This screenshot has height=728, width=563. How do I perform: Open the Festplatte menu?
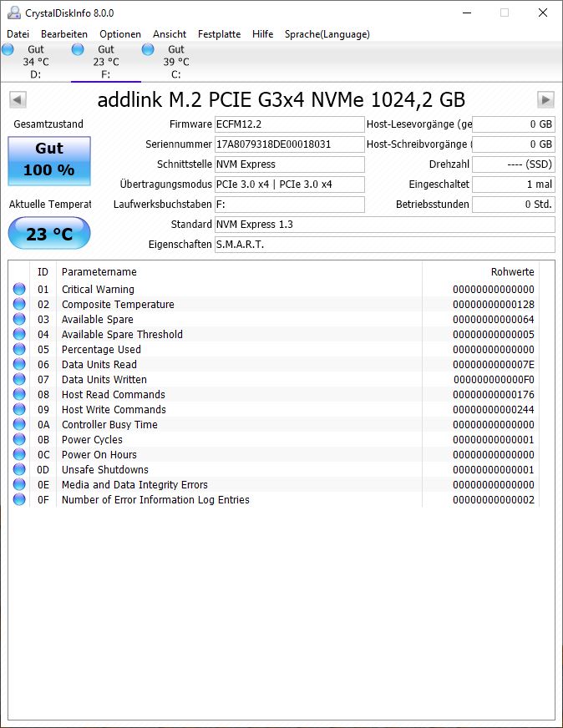tap(219, 34)
